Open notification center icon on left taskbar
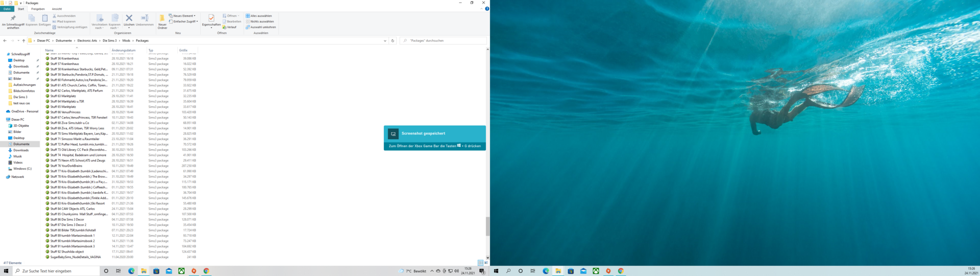This screenshot has height=276, width=980. pyautogui.click(x=482, y=271)
